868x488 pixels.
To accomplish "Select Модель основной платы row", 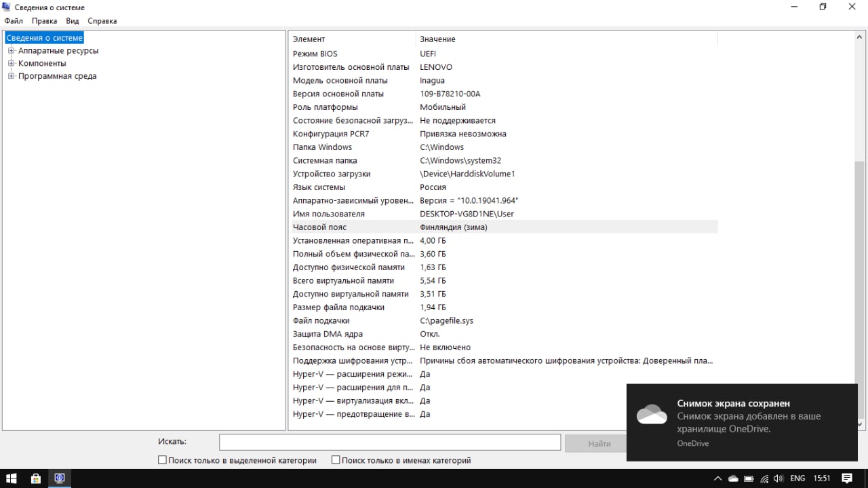I will point(504,80).
